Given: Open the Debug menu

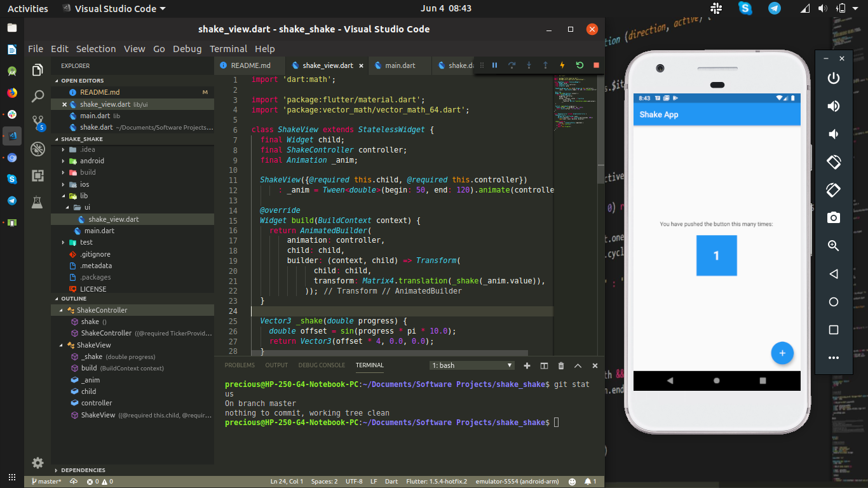Looking at the screenshot, I should click(187, 49).
